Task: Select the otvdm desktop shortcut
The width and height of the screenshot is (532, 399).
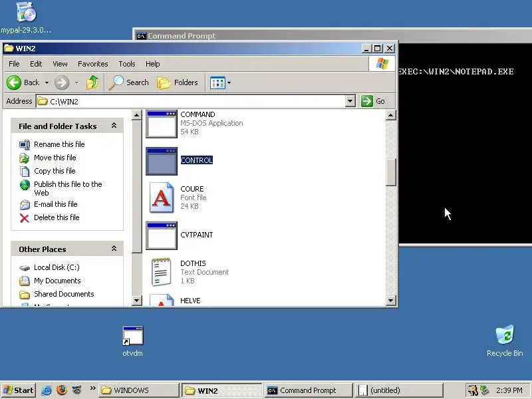Action: pos(132,340)
